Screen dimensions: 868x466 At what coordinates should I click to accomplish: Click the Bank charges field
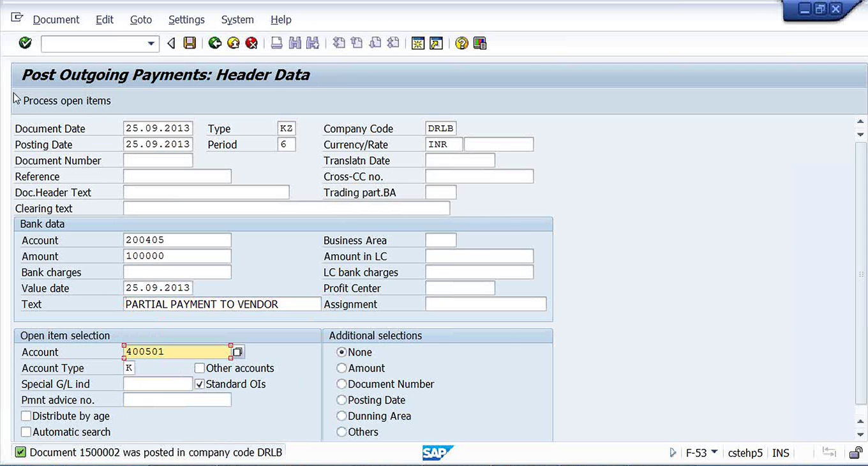point(177,272)
